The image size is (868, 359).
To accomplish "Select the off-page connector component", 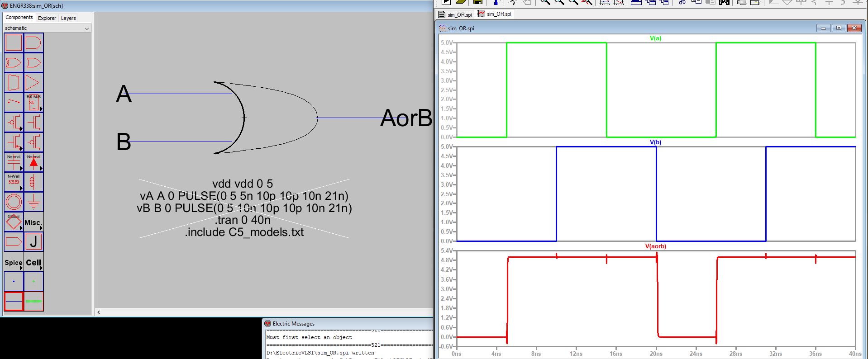I will 14,242.
